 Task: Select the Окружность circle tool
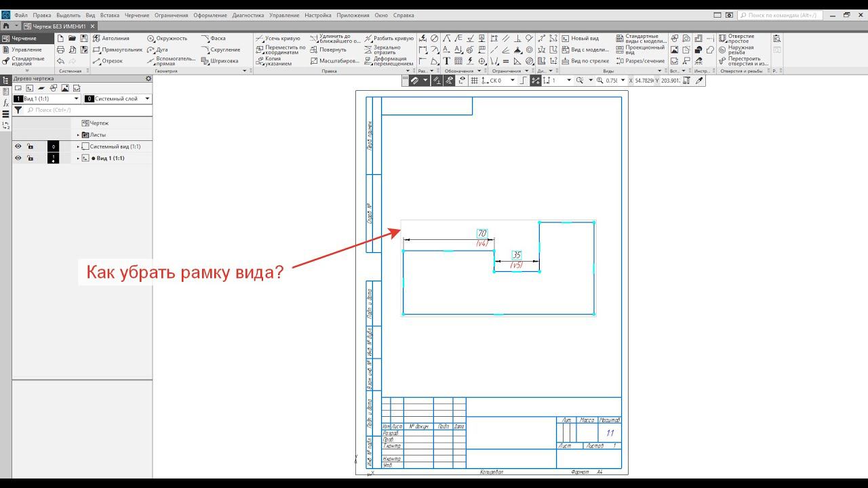[x=167, y=39]
